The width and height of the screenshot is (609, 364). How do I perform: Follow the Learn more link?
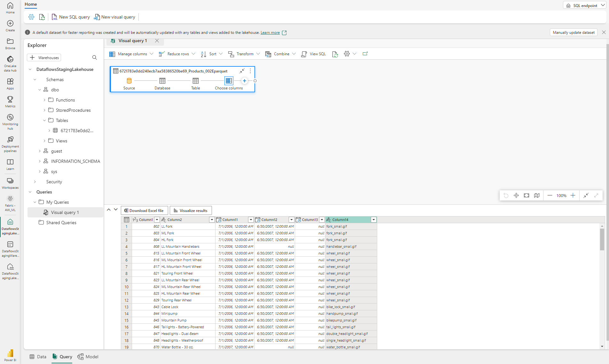270,33
